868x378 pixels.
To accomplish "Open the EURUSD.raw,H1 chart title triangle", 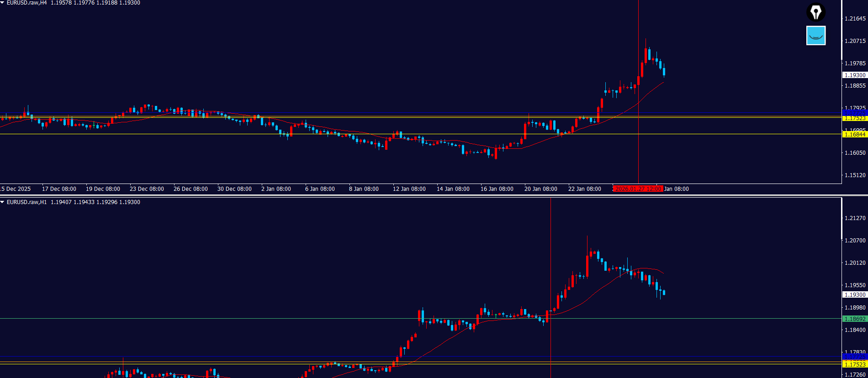I will 3,202.
